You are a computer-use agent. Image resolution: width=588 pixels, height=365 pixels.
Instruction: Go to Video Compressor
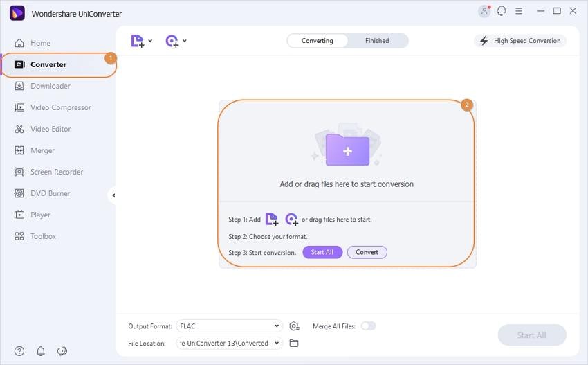tap(61, 107)
